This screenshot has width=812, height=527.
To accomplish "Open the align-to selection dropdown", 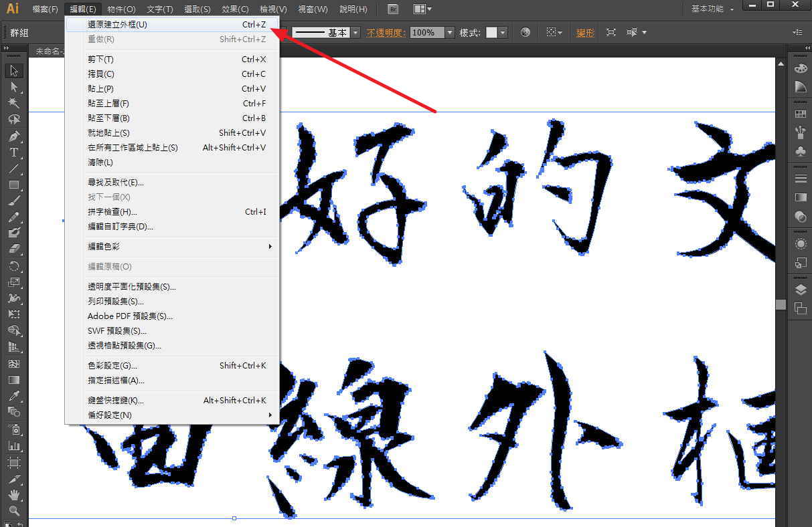I will [x=553, y=32].
